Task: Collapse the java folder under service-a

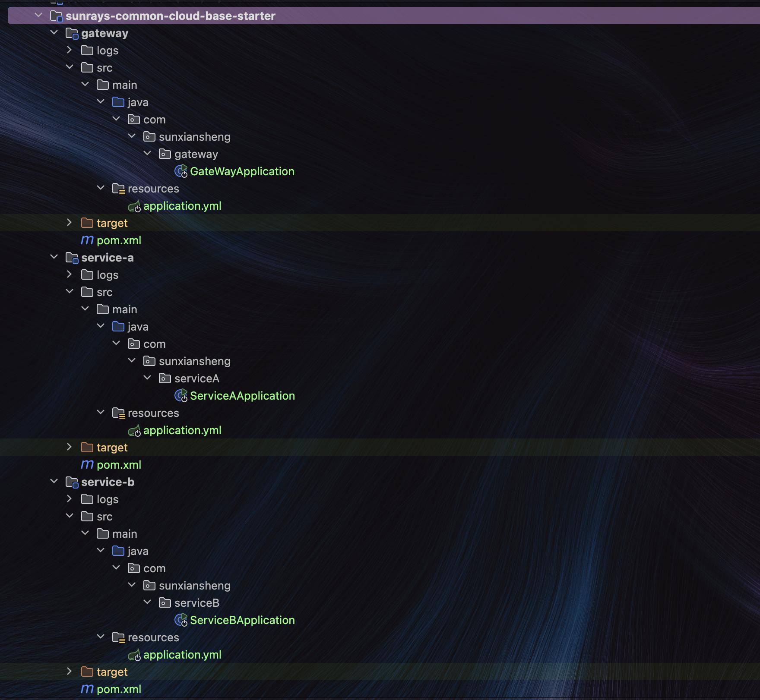Action: (101, 326)
